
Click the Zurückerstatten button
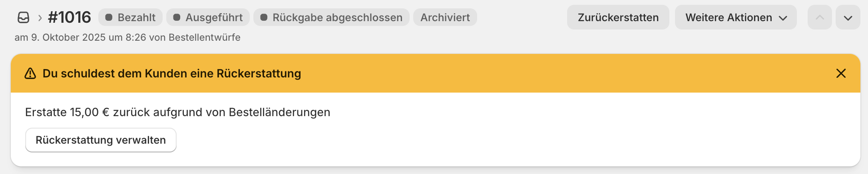point(618,18)
